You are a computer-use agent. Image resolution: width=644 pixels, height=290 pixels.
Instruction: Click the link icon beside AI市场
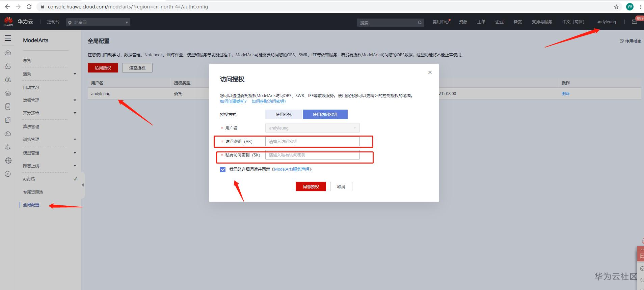pyautogui.click(x=76, y=179)
